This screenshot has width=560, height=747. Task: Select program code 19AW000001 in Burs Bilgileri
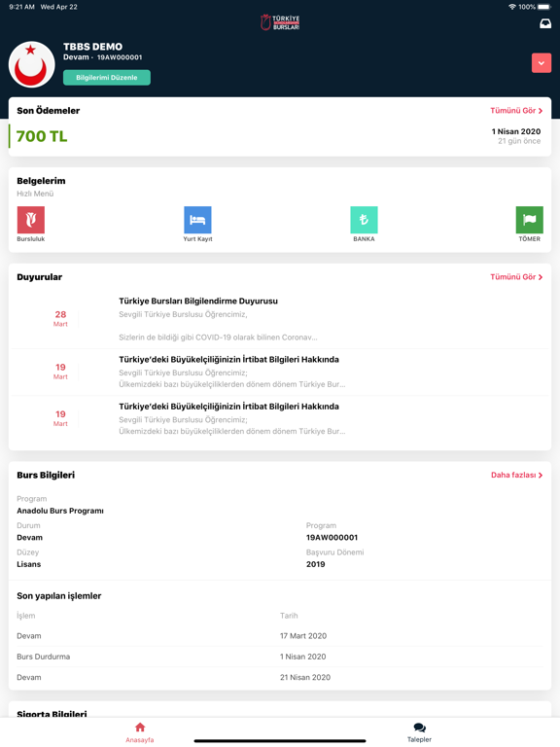(332, 537)
